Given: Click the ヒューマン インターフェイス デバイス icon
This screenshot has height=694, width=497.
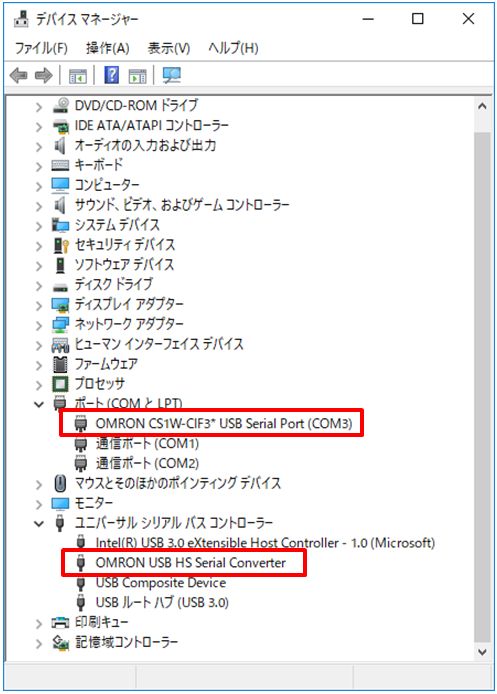Looking at the screenshot, I should pos(60,344).
